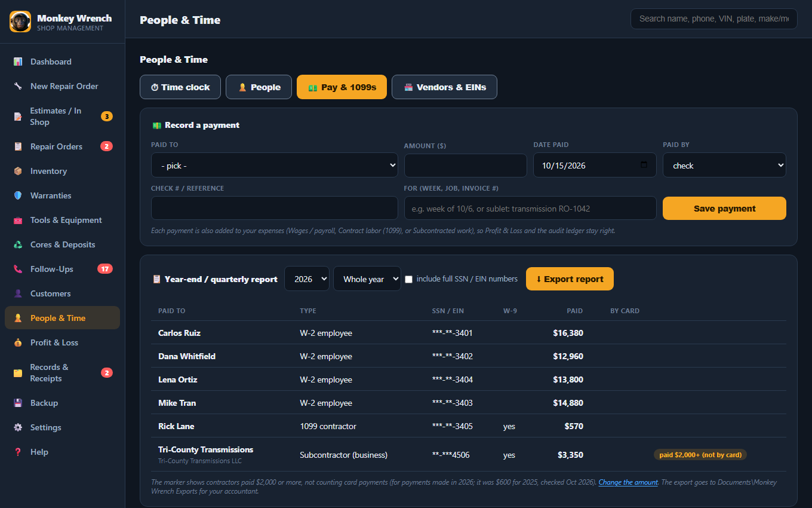812x508 pixels.
Task: Click Rick Lane's $570 paid amount
Action: click(x=574, y=426)
